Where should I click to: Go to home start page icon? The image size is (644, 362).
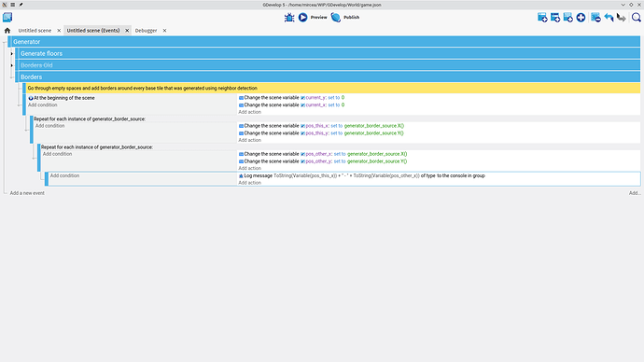[7, 31]
